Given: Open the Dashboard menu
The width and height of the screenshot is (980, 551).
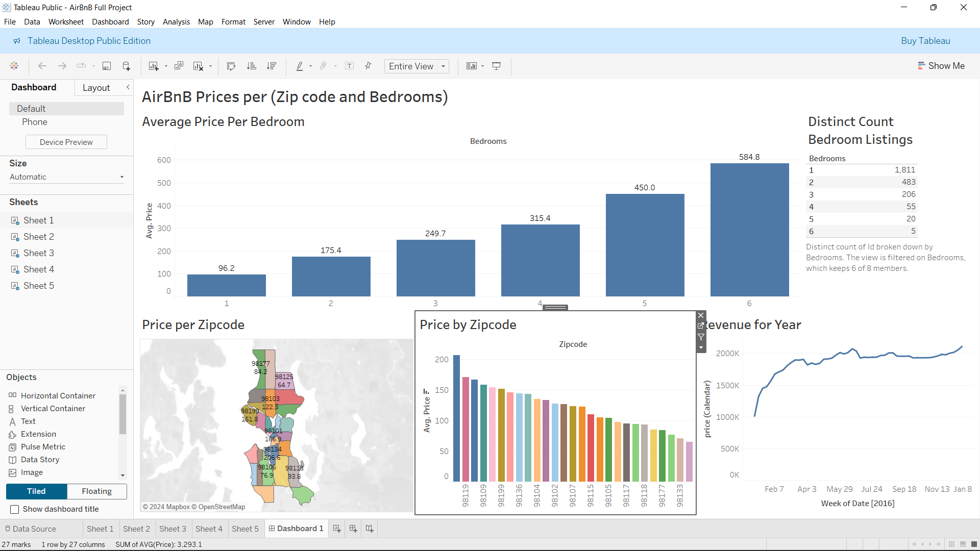Looking at the screenshot, I should (110, 22).
